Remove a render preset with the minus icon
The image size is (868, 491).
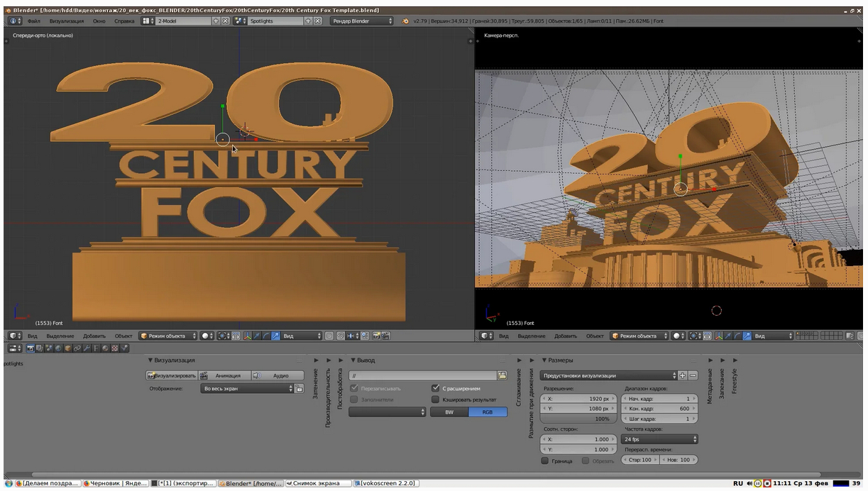tap(693, 375)
